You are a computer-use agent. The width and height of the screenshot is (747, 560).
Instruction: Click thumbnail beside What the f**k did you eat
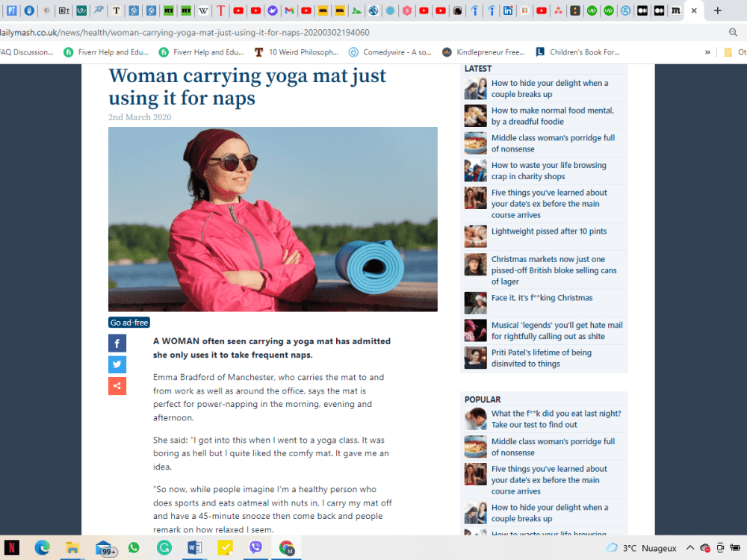[x=475, y=419]
